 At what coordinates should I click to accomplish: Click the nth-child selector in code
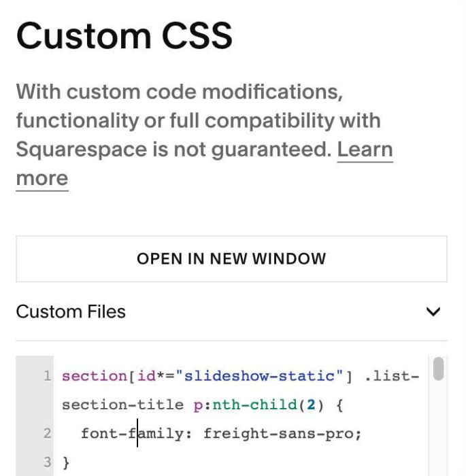pyautogui.click(x=254, y=405)
